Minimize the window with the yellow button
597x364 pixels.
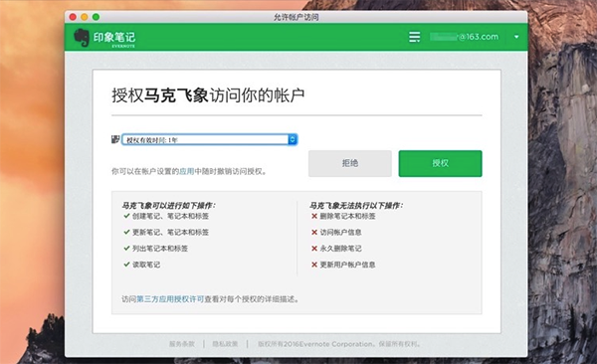[x=85, y=17]
